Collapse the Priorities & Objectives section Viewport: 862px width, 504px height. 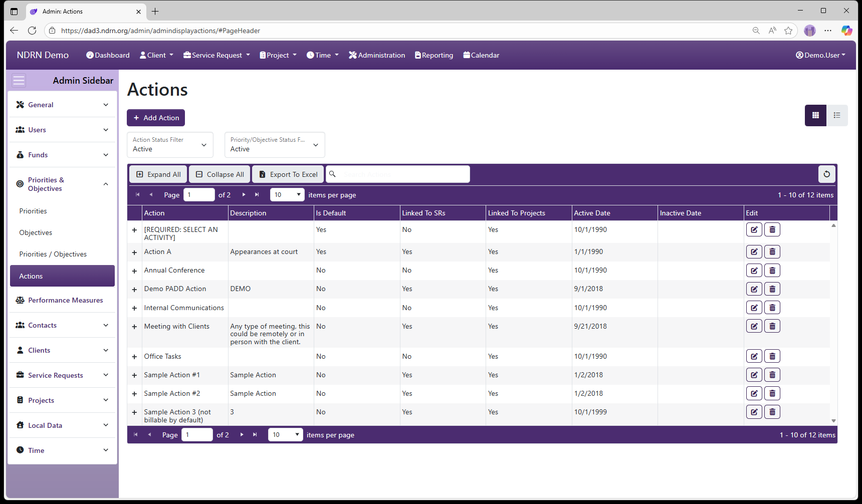point(63,184)
